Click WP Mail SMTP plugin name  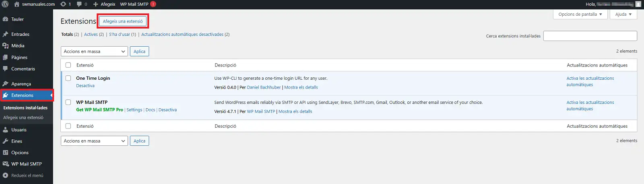click(92, 102)
